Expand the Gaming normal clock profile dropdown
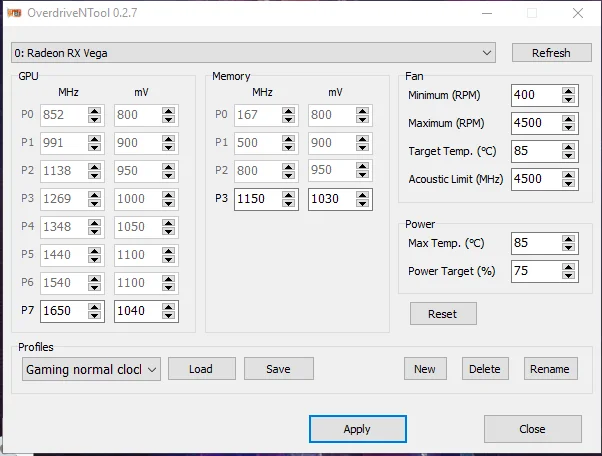Image resolution: width=602 pixels, height=456 pixels. pos(91,369)
